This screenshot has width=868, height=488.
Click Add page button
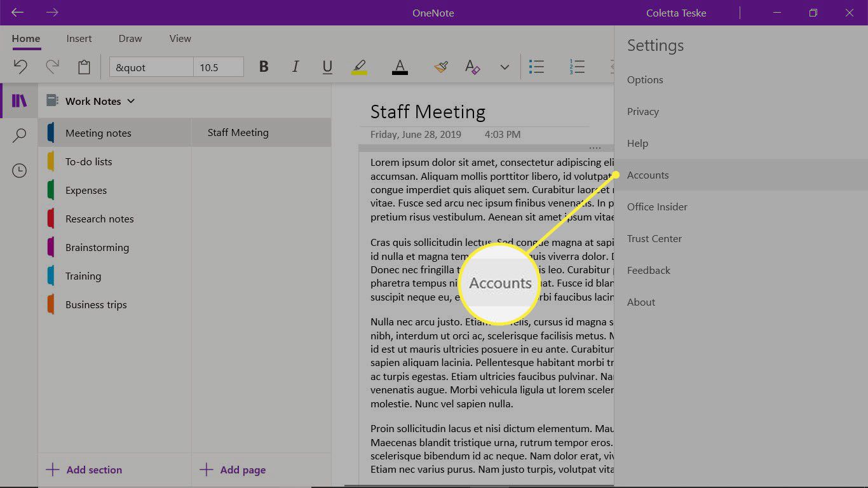pos(233,470)
